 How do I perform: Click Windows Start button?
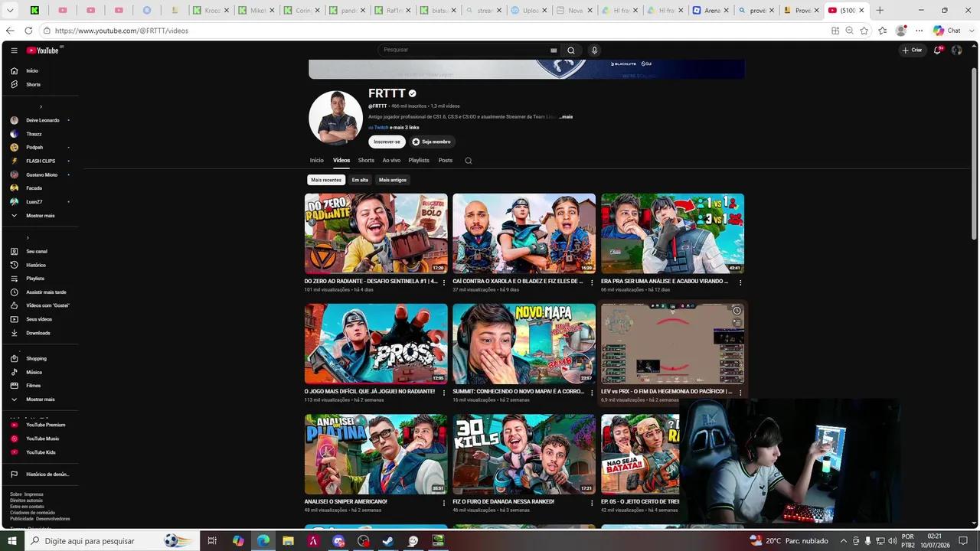(11, 541)
